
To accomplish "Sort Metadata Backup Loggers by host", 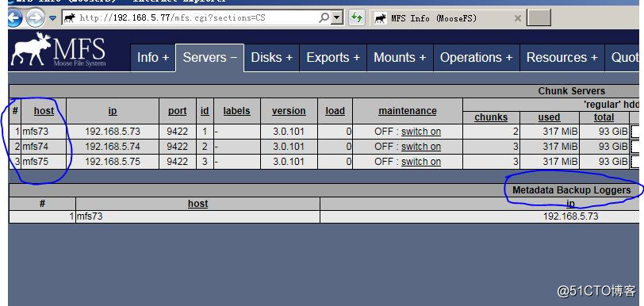I will tap(198, 204).
